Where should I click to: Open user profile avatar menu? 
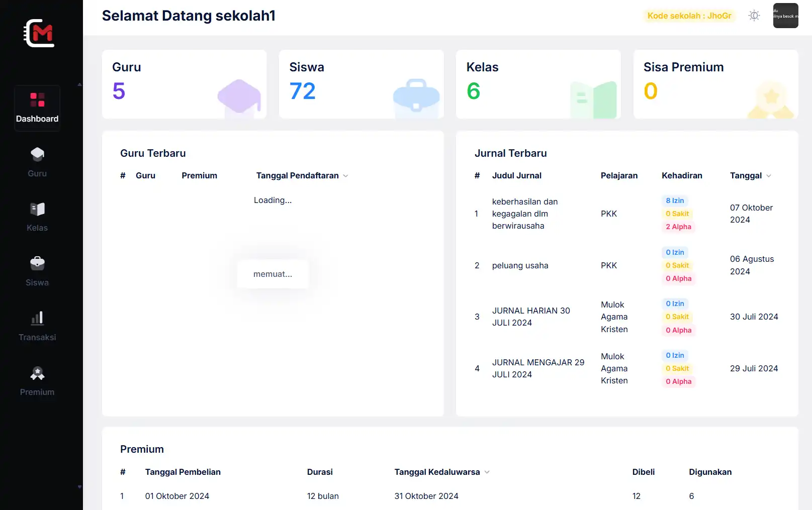point(785,16)
